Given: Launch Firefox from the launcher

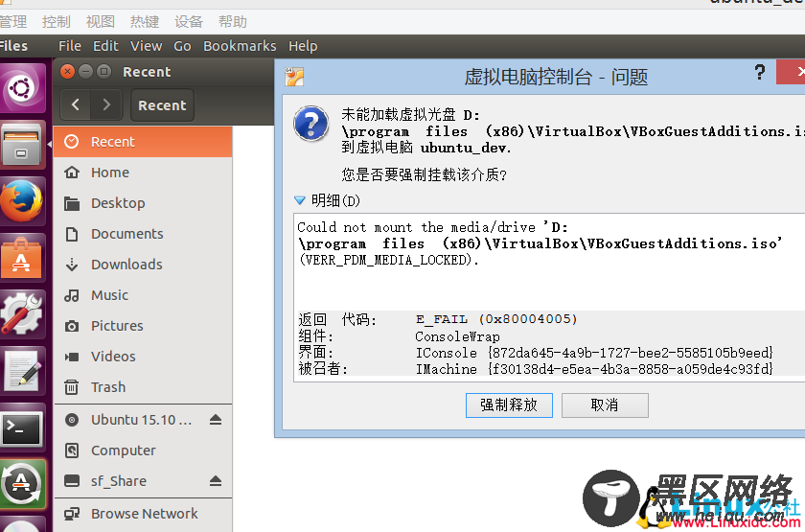Looking at the screenshot, I should coord(21,201).
